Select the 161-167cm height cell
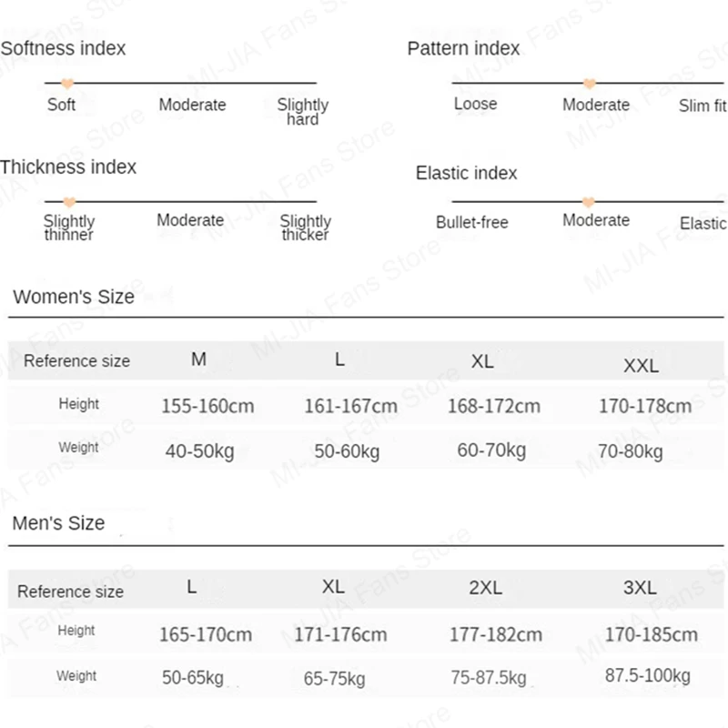 click(351, 406)
